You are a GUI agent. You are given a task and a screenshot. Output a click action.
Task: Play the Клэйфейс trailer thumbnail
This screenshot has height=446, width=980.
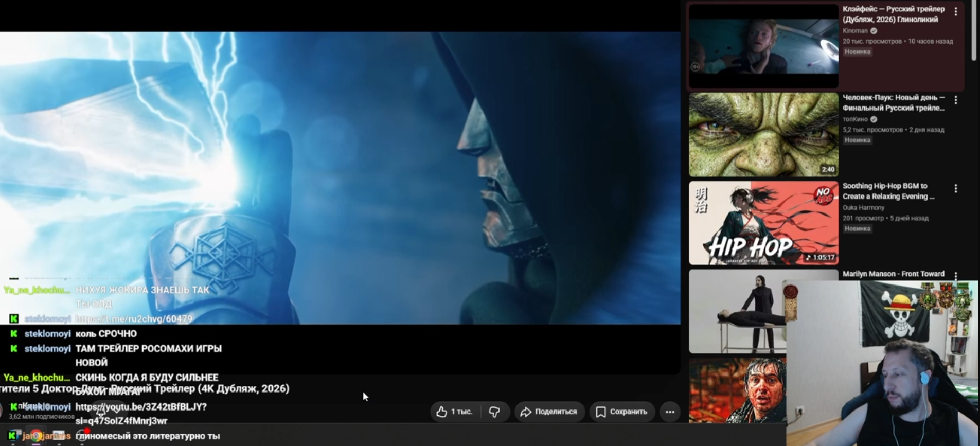tap(763, 46)
